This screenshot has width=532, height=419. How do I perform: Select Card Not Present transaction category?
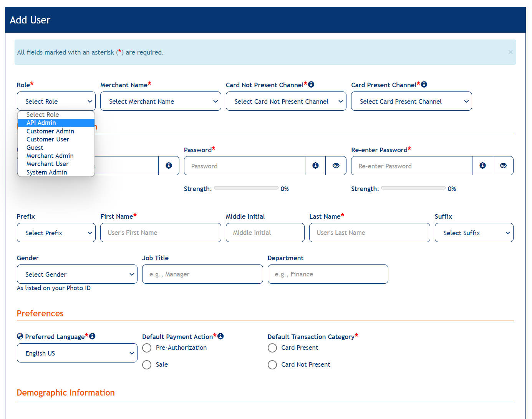[272, 365]
